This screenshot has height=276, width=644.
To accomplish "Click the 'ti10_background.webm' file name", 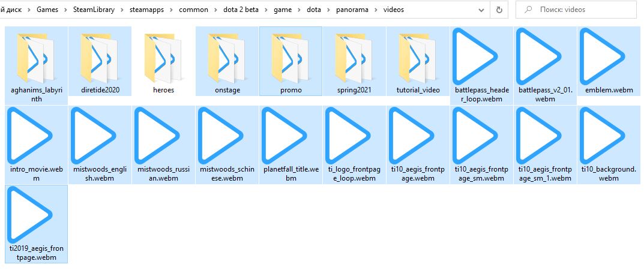I will pos(609,174).
